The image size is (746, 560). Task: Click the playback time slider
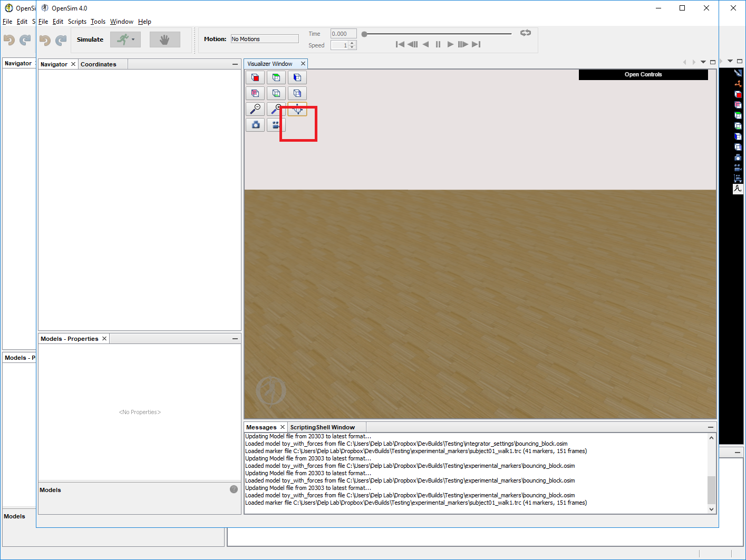(437, 33)
